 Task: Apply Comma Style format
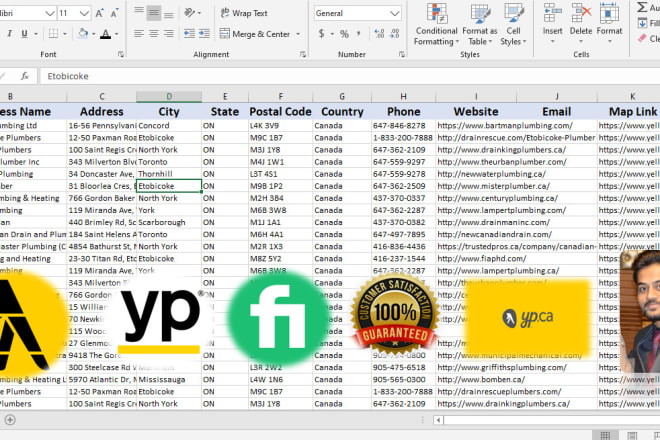359,34
